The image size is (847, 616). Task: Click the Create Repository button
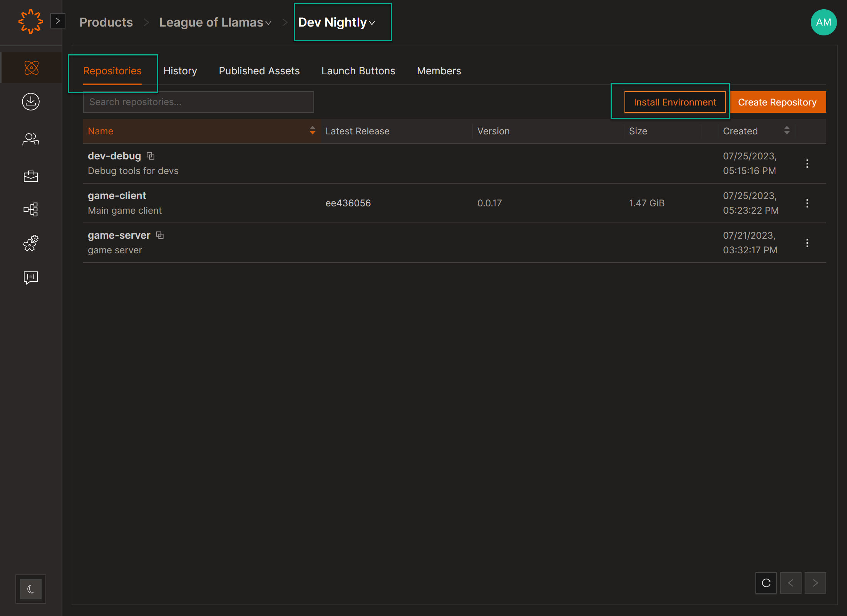(x=777, y=102)
